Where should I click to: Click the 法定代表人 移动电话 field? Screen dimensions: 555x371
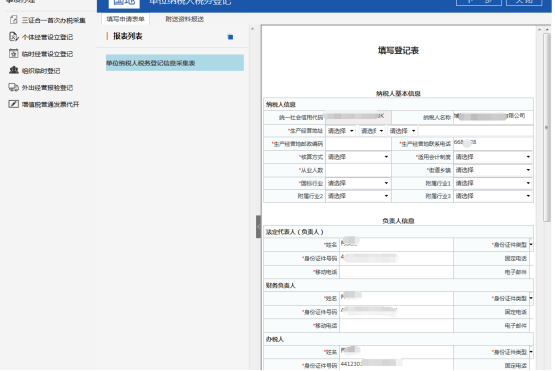(x=396, y=272)
